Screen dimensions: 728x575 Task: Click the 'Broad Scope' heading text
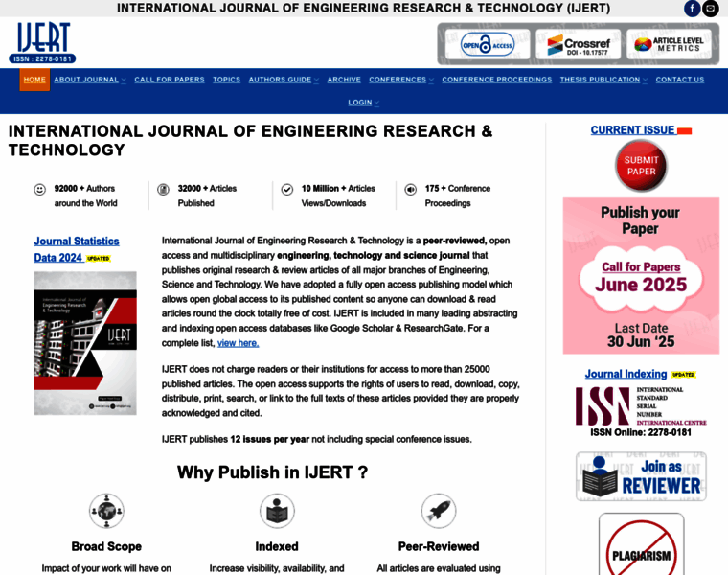(x=106, y=546)
